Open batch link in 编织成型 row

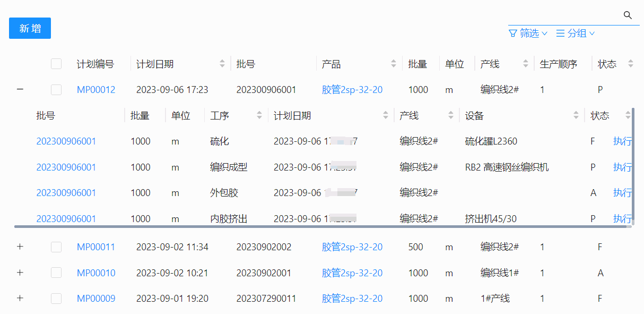(x=66, y=167)
